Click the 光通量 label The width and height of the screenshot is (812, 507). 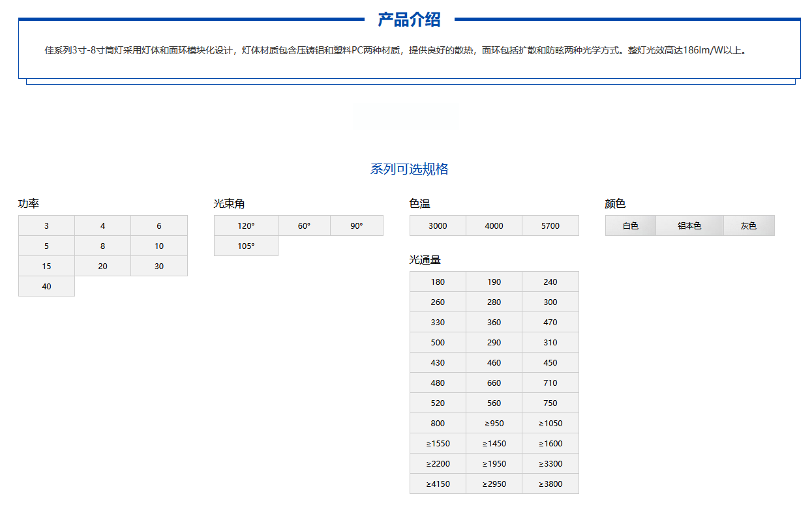tap(425, 259)
